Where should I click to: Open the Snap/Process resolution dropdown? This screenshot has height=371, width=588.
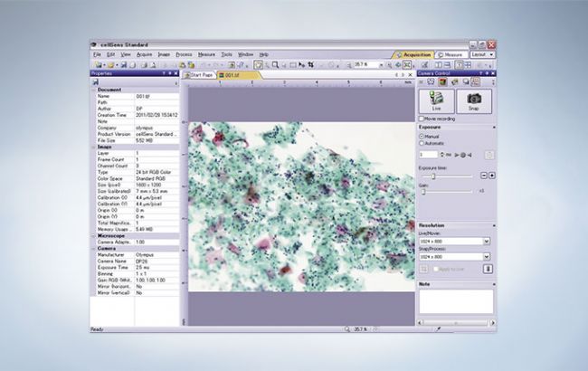coord(487,256)
